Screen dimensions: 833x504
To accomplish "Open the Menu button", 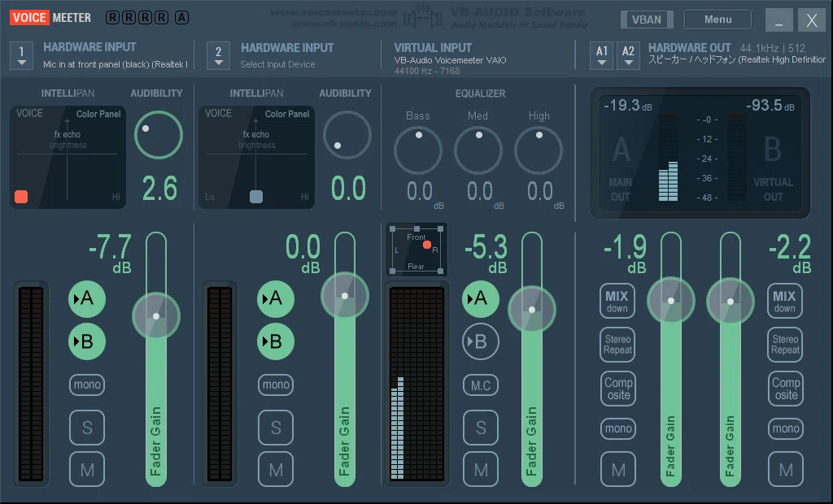I will pos(717,20).
